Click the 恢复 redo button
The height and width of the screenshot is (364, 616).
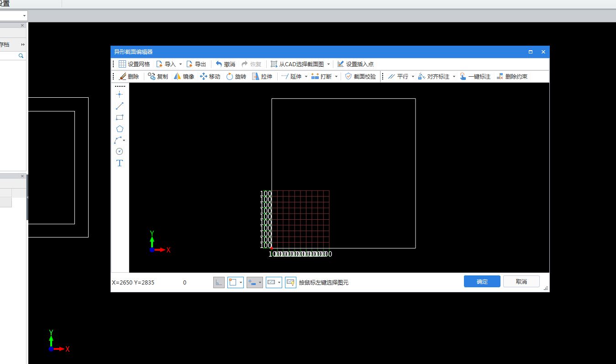[252, 64]
